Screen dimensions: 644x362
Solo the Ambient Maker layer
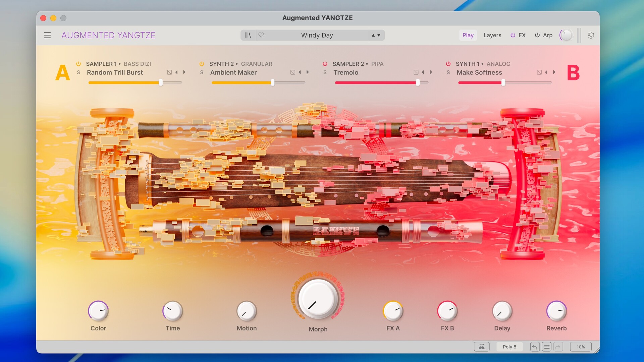[x=202, y=72]
